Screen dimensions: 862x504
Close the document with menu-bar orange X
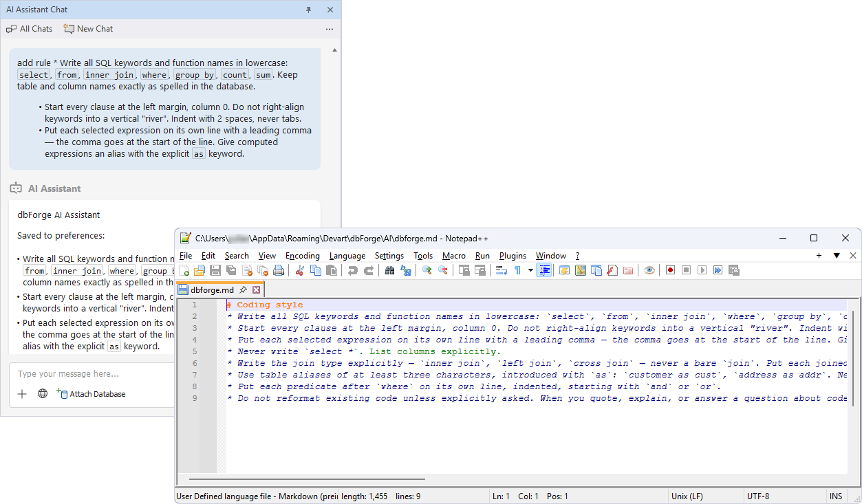coord(853,256)
